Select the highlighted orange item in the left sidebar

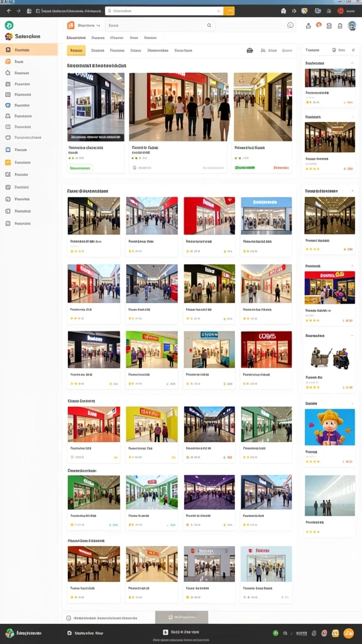point(29,50)
